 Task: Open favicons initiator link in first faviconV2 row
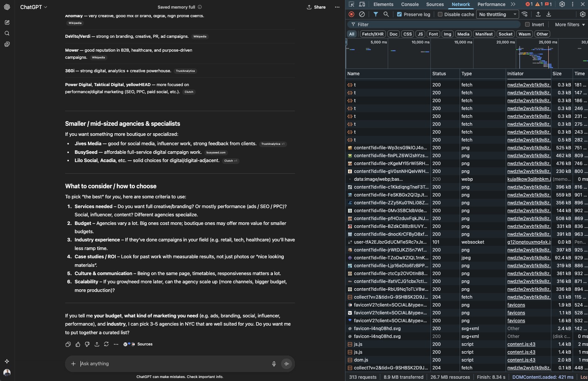click(x=516, y=305)
